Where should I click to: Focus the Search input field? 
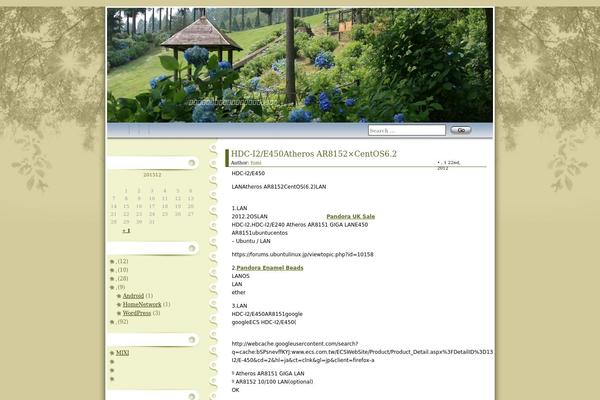(x=407, y=131)
